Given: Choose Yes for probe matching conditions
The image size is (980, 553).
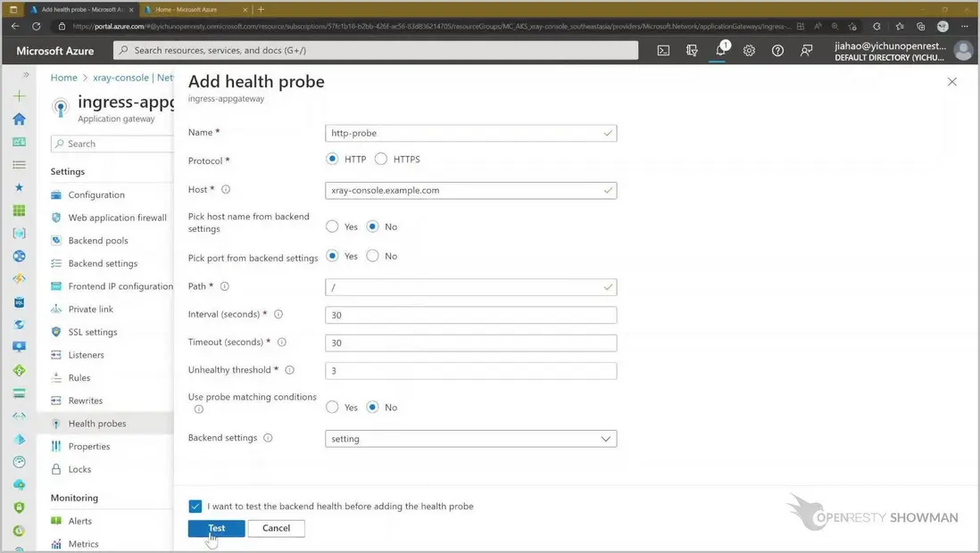Looking at the screenshot, I should 332,407.
